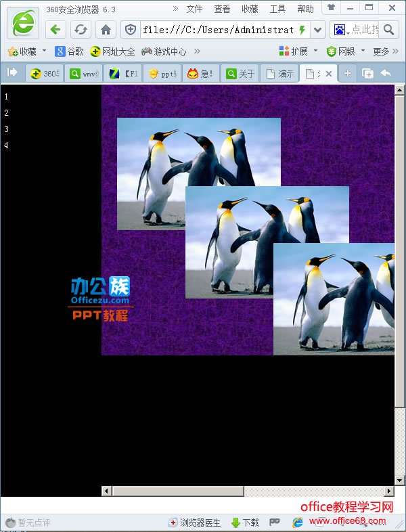Expand hidden menu items chevron near title

point(175,9)
